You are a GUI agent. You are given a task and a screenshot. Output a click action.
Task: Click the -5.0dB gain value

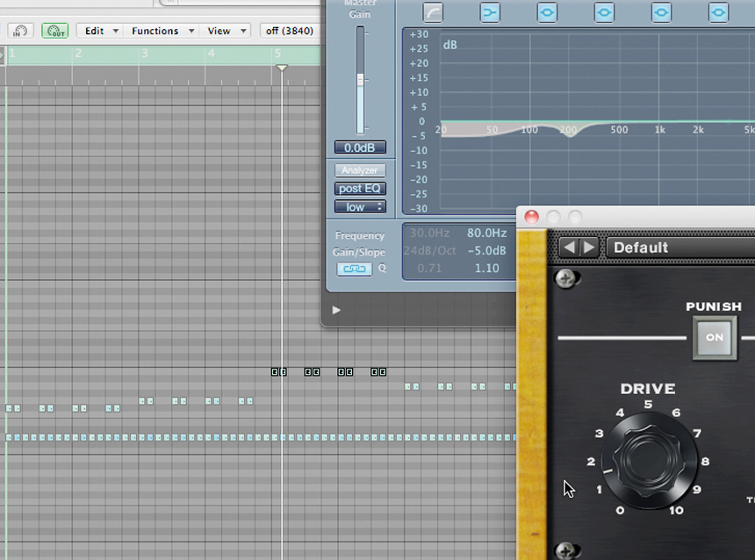[x=486, y=250]
